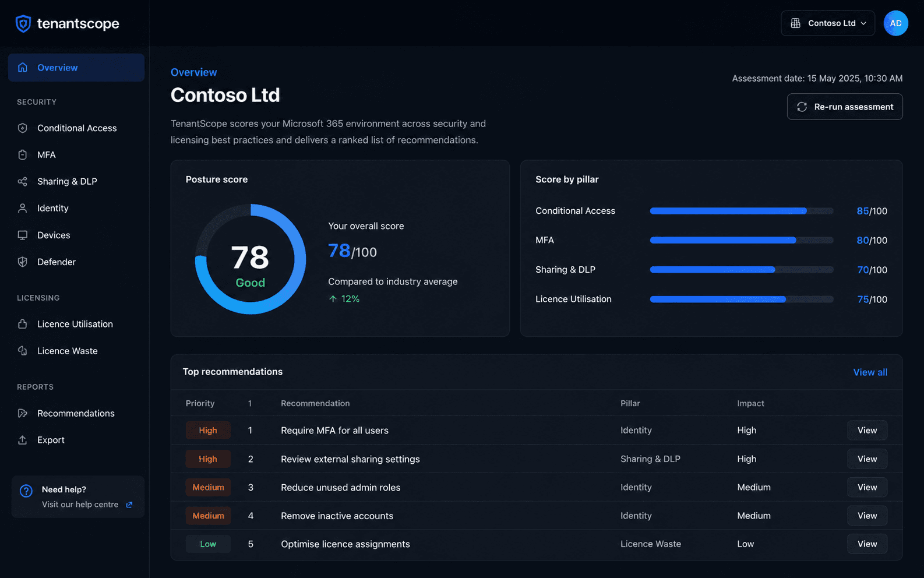Click the Recommendation column header
The image size is (924, 578).
[x=315, y=403]
